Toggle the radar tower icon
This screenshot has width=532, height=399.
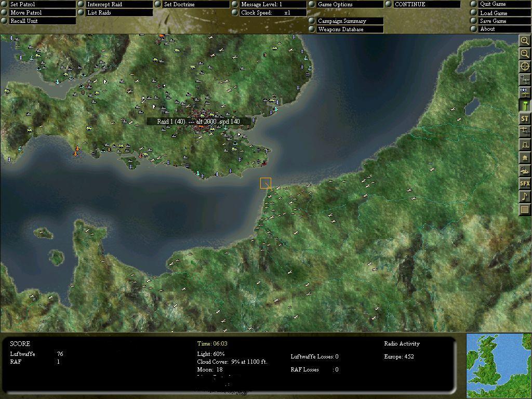pyautogui.click(x=525, y=144)
